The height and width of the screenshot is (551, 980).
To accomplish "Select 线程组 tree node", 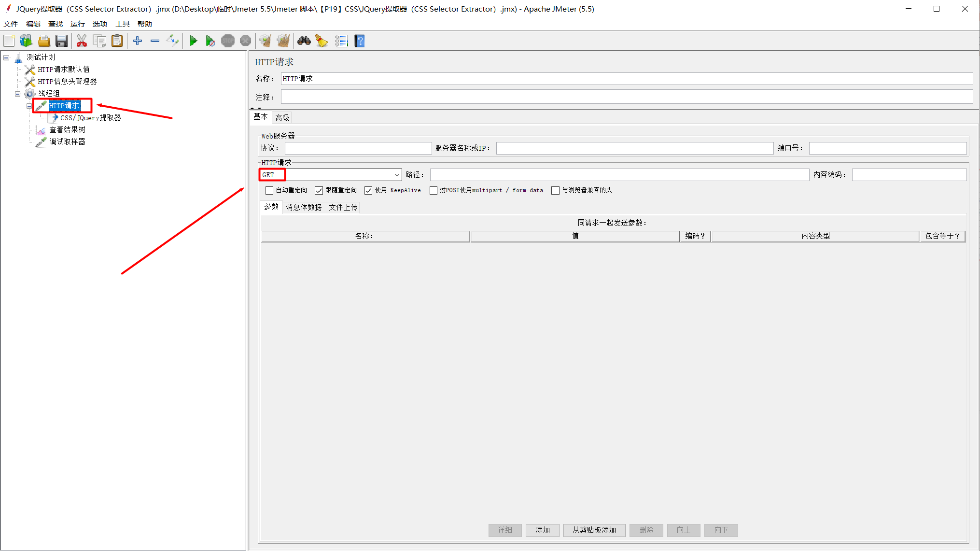I will click(x=49, y=94).
